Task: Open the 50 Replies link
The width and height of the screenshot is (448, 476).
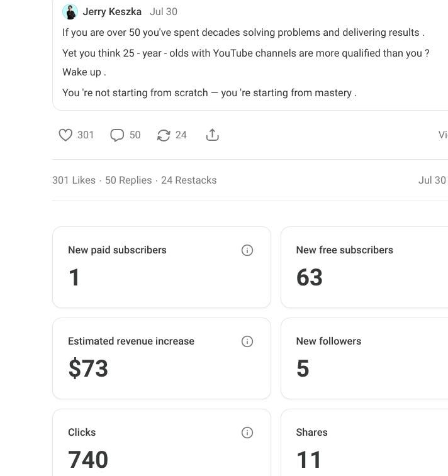Action: pos(128,180)
